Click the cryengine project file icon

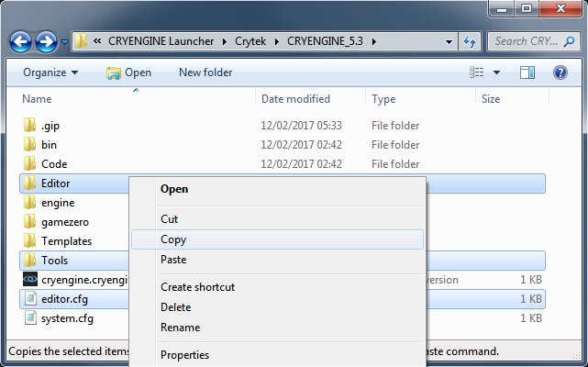coord(30,279)
